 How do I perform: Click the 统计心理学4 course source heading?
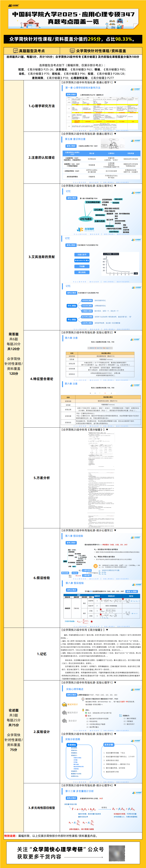pos(89,785)
